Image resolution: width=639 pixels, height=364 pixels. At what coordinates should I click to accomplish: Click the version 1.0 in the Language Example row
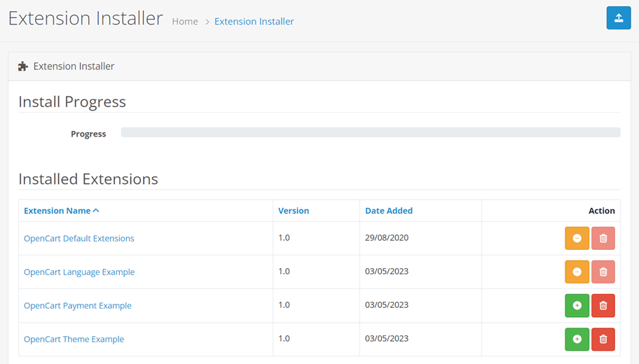click(284, 272)
